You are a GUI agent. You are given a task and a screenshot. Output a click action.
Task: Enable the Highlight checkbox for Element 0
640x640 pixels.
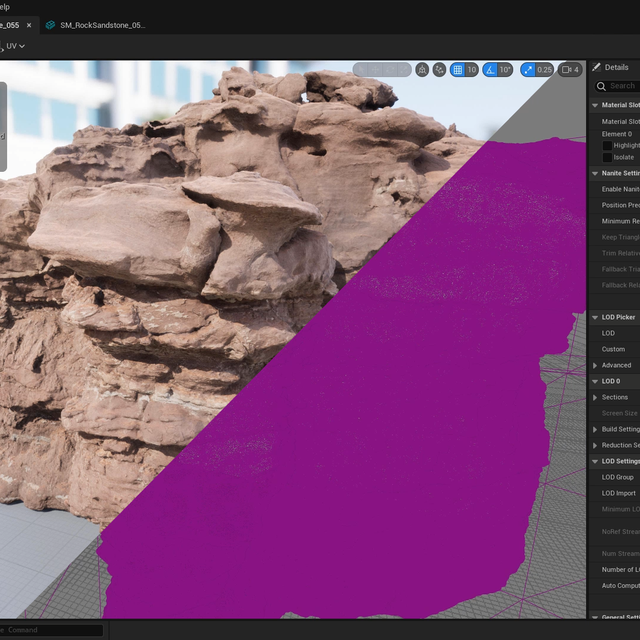607,146
